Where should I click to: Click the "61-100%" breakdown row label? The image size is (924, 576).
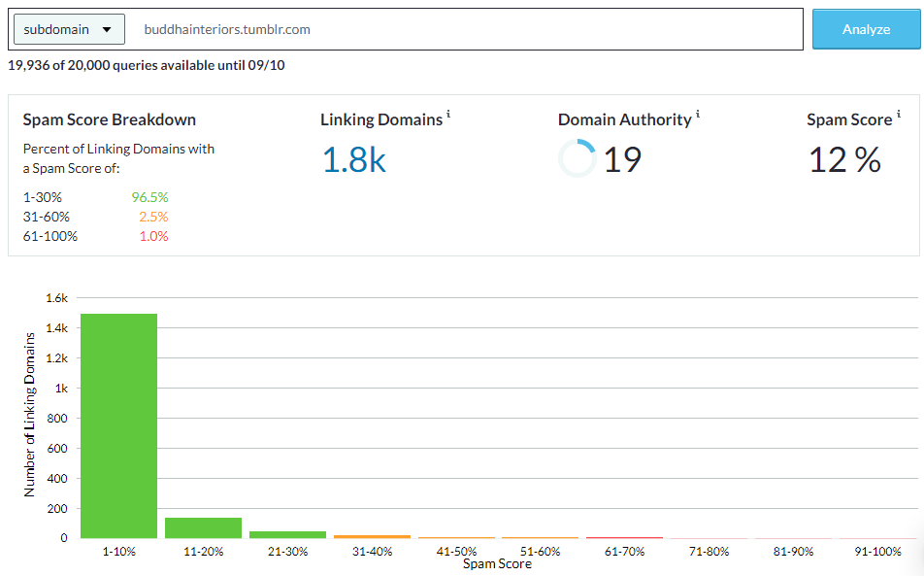pyautogui.click(x=50, y=236)
